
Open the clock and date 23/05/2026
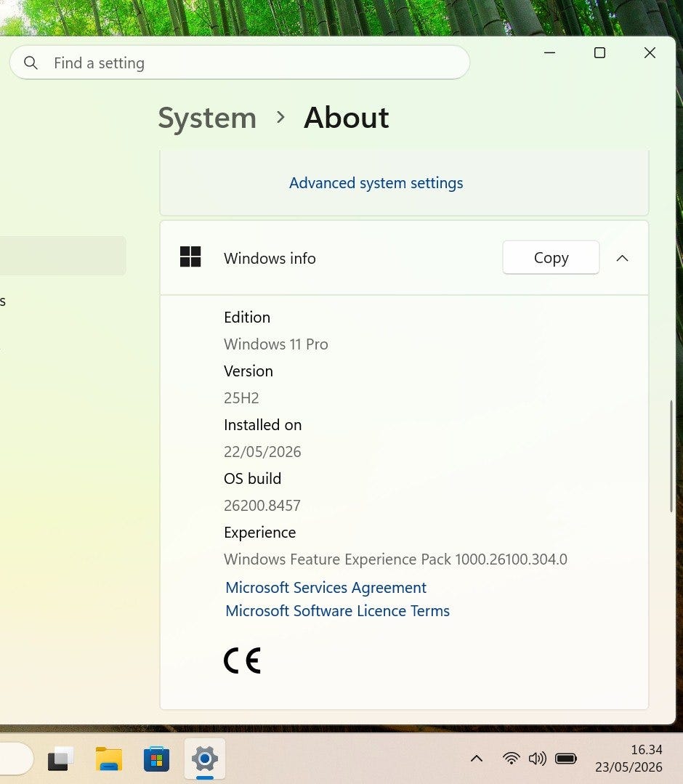[x=629, y=759]
